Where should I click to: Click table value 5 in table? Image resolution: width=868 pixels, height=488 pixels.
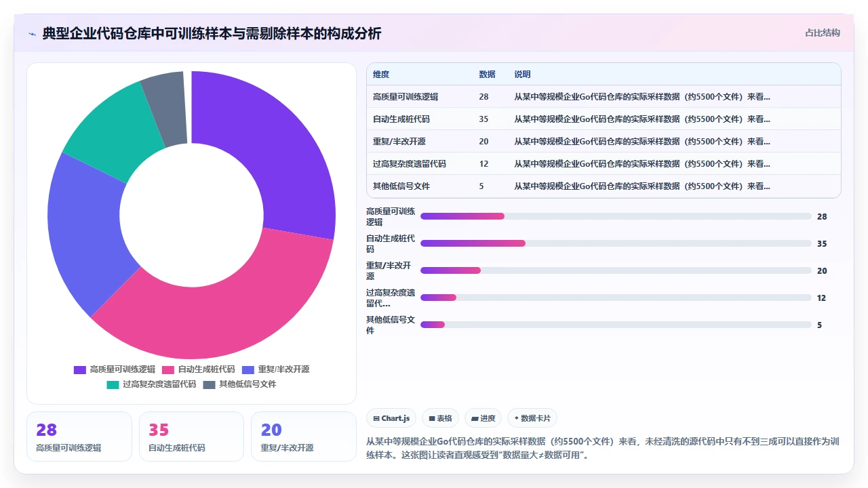pos(481,186)
